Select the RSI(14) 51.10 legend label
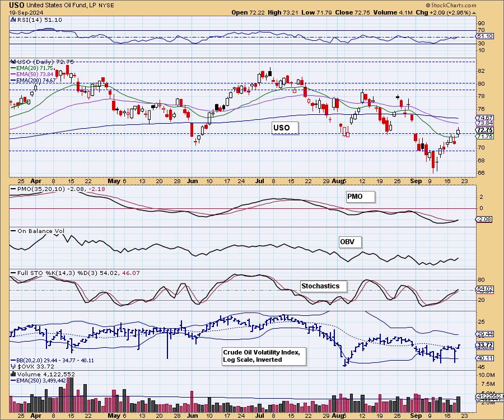Screen dimensions: 504x420 click(x=40, y=20)
